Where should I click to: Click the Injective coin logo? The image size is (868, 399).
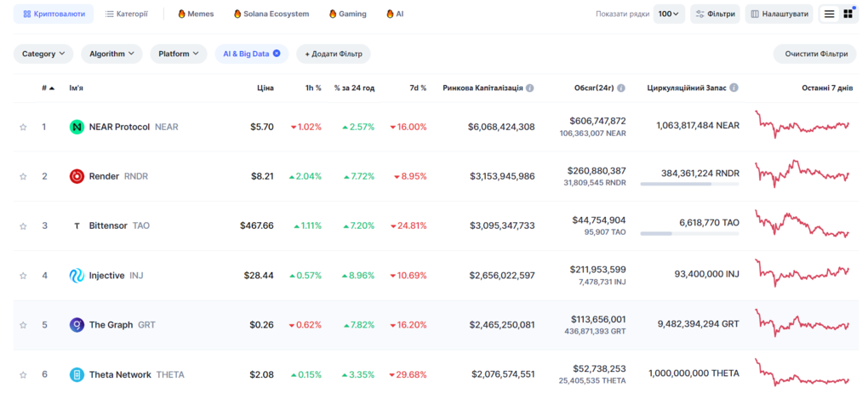click(77, 276)
